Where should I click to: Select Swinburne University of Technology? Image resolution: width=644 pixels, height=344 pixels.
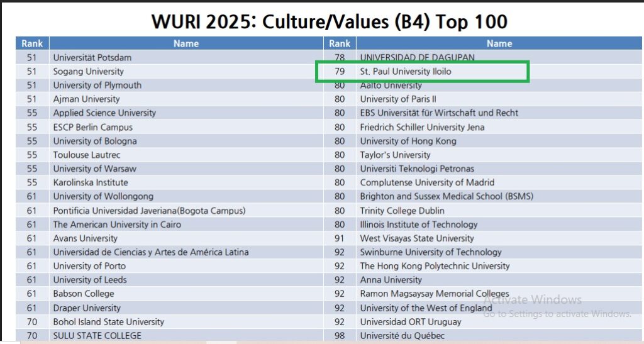[x=431, y=252]
